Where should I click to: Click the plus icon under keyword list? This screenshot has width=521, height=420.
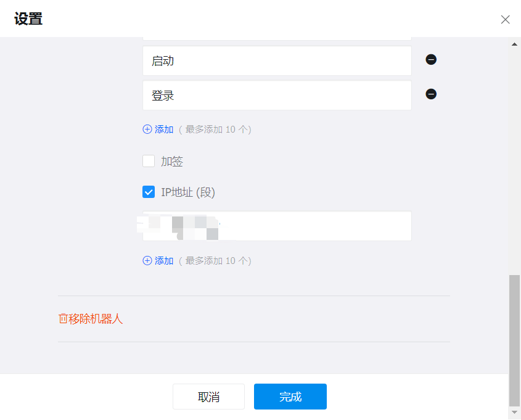click(147, 130)
